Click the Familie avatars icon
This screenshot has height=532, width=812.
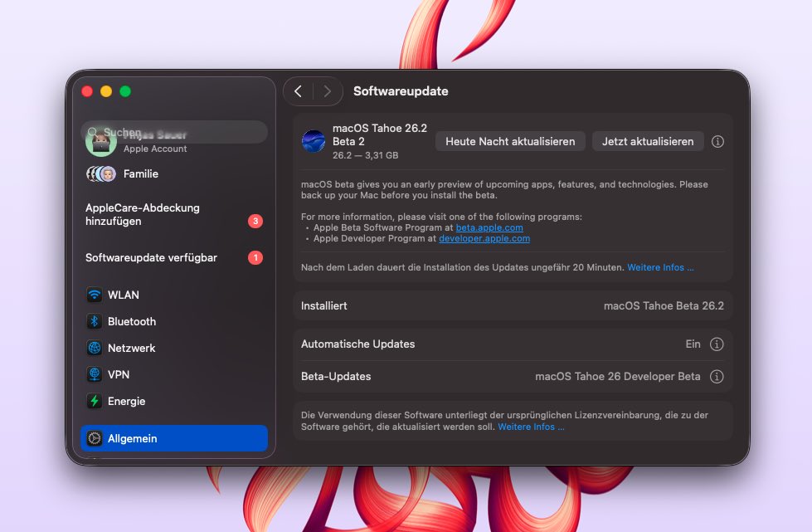point(101,174)
